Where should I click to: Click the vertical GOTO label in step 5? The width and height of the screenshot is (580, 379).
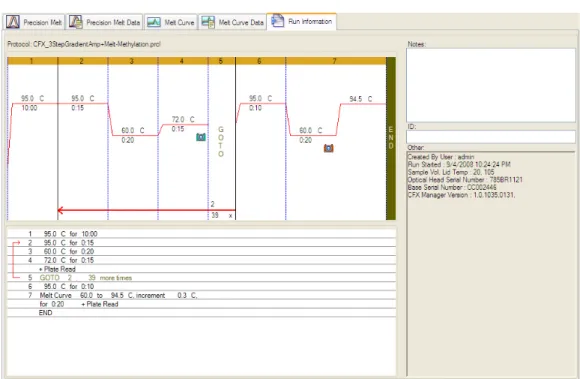(x=221, y=142)
